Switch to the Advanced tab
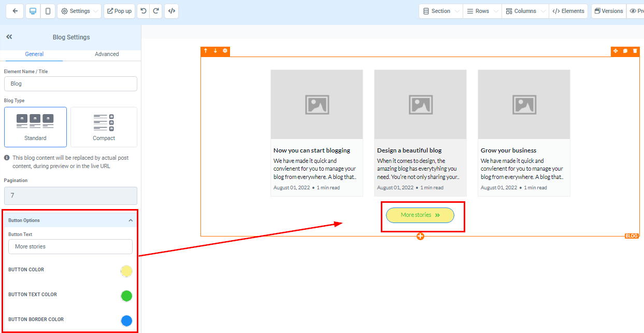The image size is (644, 333). pyautogui.click(x=107, y=54)
